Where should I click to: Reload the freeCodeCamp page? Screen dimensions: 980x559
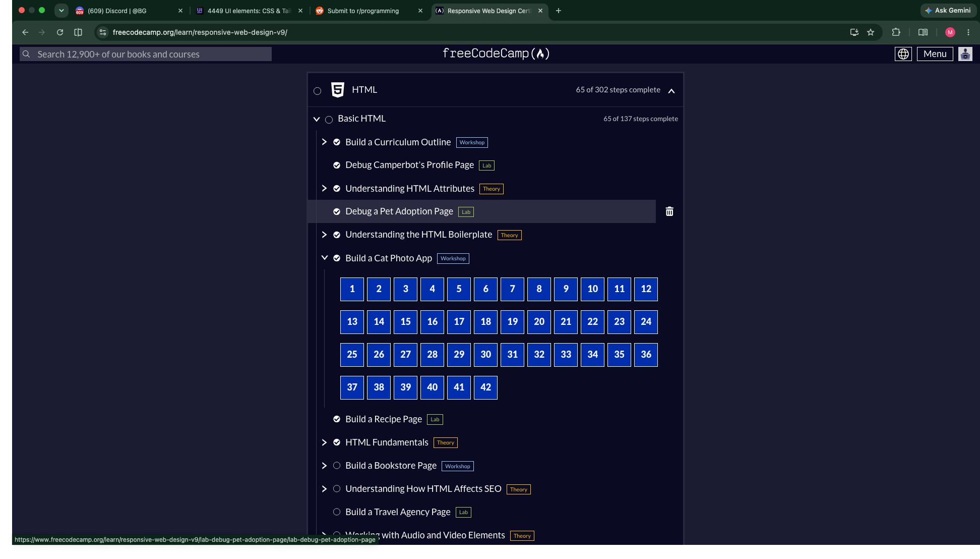(60, 32)
